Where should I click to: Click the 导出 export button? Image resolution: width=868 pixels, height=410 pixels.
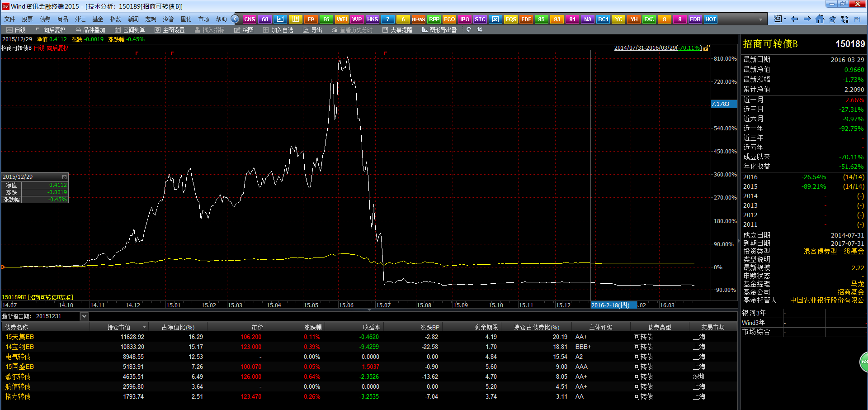[x=313, y=30]
